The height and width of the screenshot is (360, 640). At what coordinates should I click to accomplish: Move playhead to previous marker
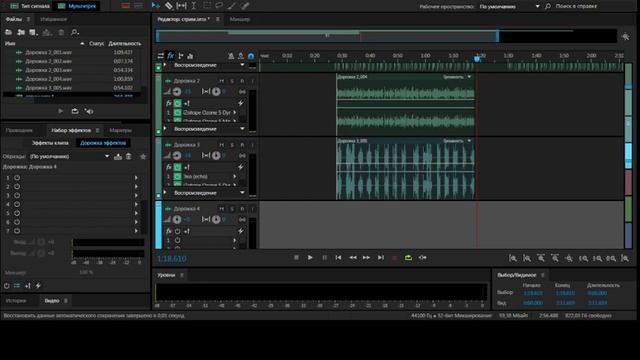tap(338, 258)
